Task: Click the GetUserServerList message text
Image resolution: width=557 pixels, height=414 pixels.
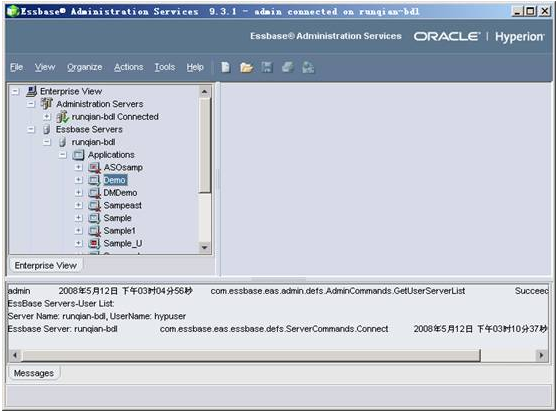Action: click(337, 291)
